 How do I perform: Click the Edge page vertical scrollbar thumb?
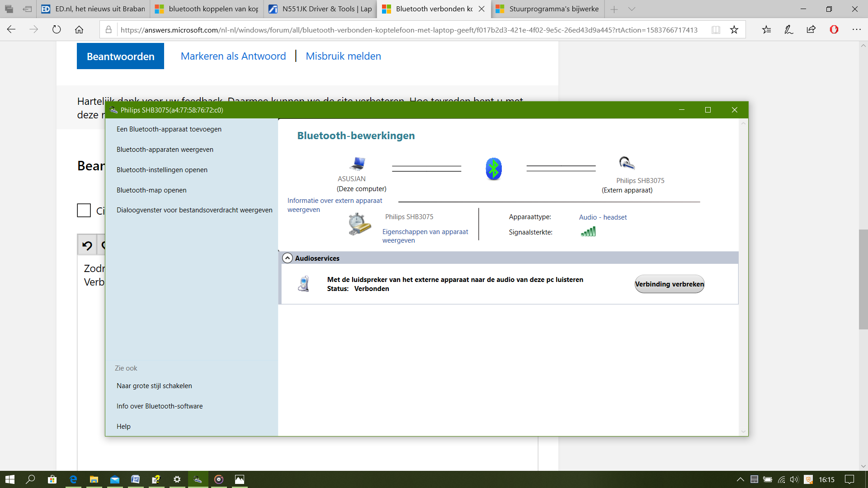(863, 280)
